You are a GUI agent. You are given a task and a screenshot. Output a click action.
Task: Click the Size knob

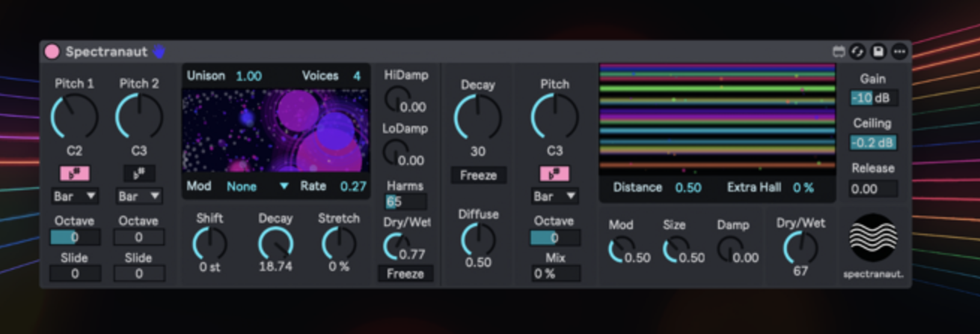676,249
